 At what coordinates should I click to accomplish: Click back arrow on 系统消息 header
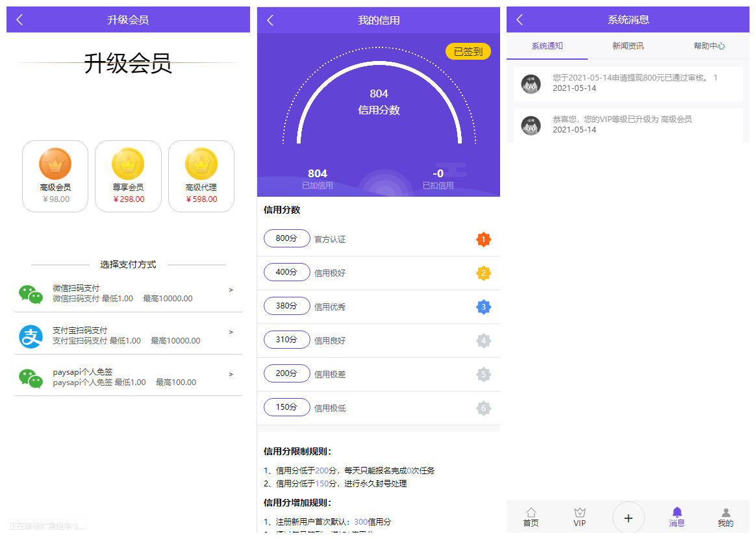tap(520, 19)
